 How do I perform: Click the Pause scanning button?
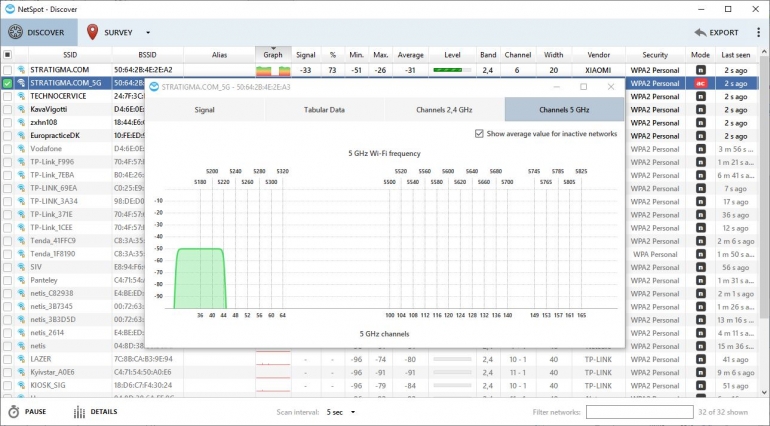27,412
